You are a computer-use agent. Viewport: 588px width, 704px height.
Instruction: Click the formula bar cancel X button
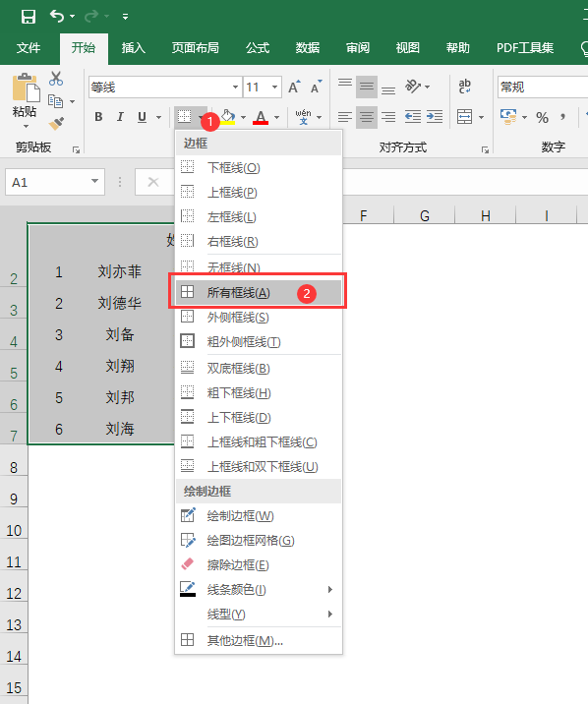coord(153,182)
